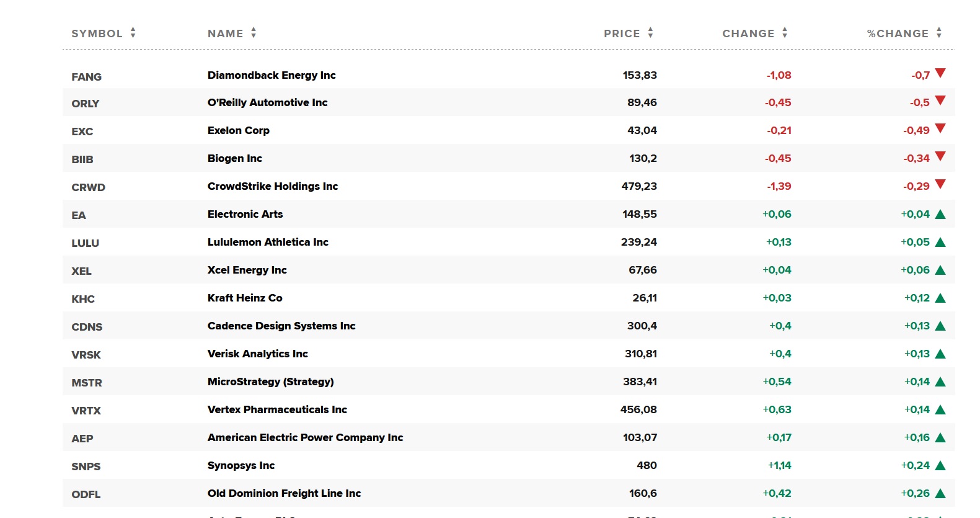Select Lululemon Athletica Inc name
The image size is (980, 518).
pyautogui.click(x=268, y=242)
